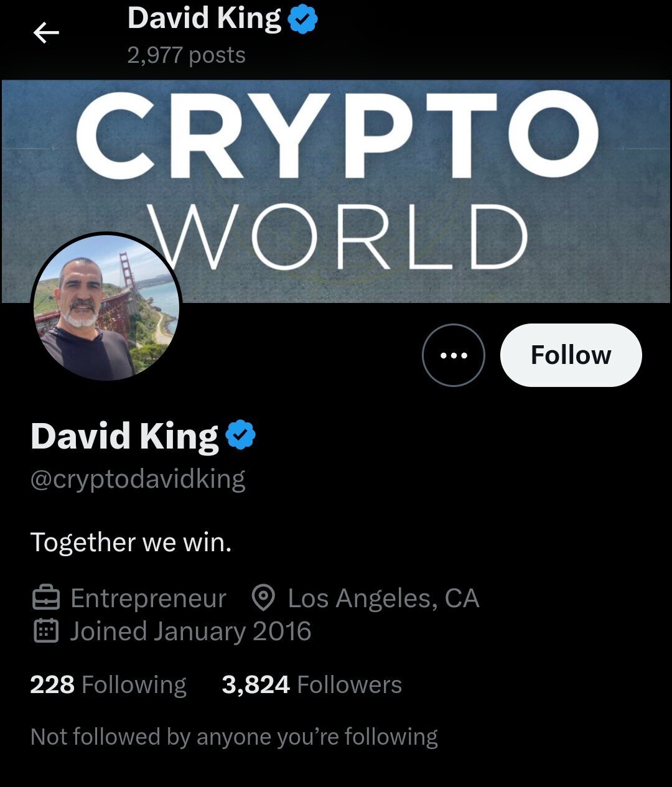This screenshot has width=672, height=787.
Task: Open the 228 Following list
Action: point(108,685)
